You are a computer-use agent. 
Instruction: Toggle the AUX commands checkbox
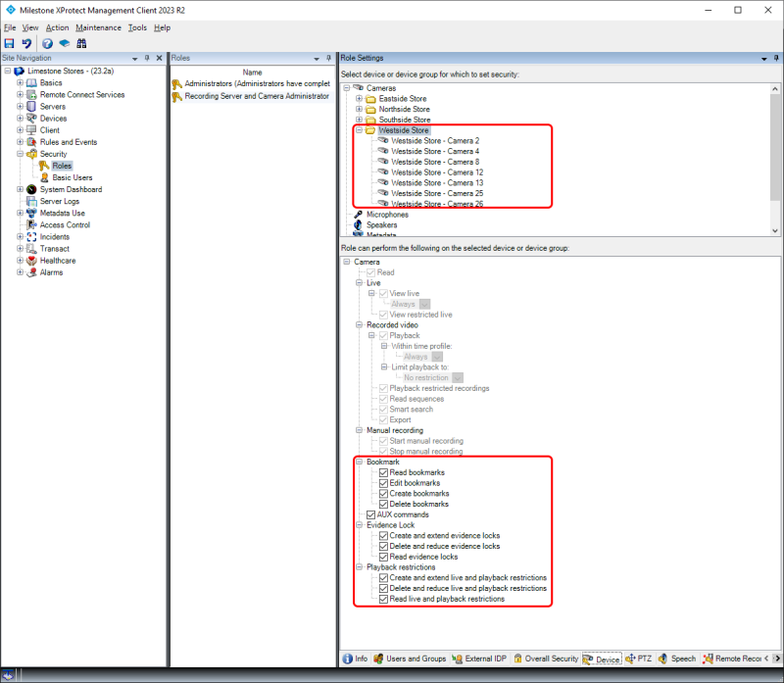(x=371, y=514)
